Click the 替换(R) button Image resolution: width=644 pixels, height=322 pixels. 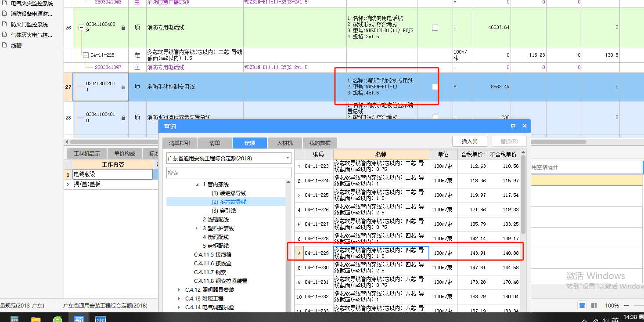click(x=509, y=141)
